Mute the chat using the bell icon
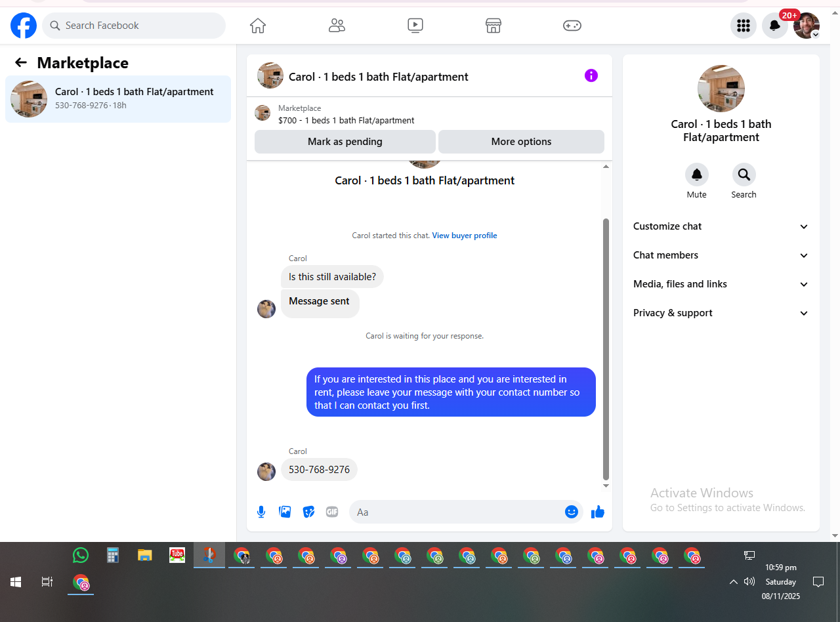Viewport: 840px width, 622px height. (x=697, y=175)
